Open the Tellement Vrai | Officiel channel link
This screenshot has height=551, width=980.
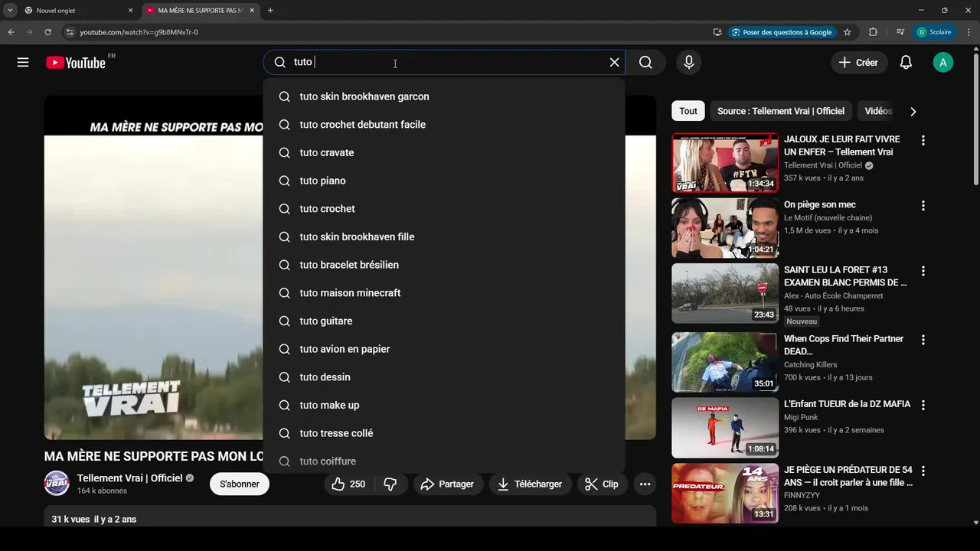point(130,478)
